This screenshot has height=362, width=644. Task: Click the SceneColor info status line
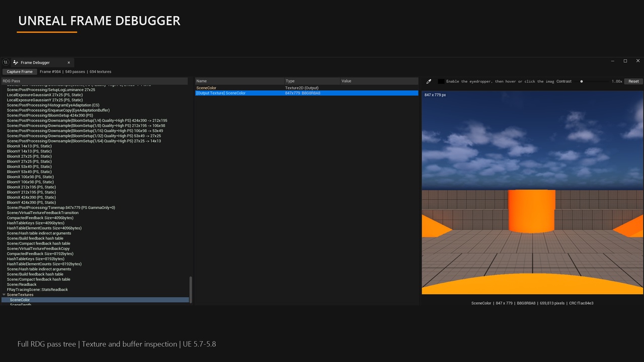click(532, 303)
